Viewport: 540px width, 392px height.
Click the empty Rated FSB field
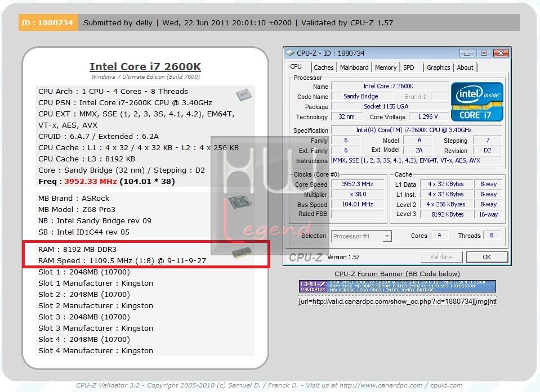(358, 214)
